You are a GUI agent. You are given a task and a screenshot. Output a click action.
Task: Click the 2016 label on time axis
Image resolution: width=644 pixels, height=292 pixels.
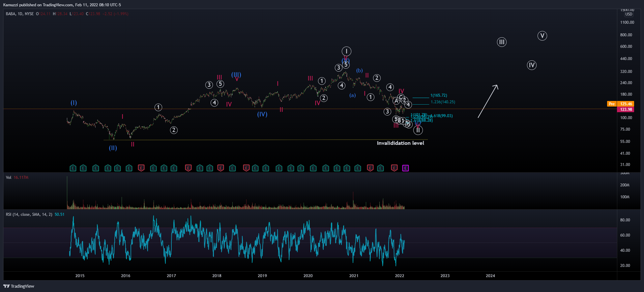pos(126,276)
